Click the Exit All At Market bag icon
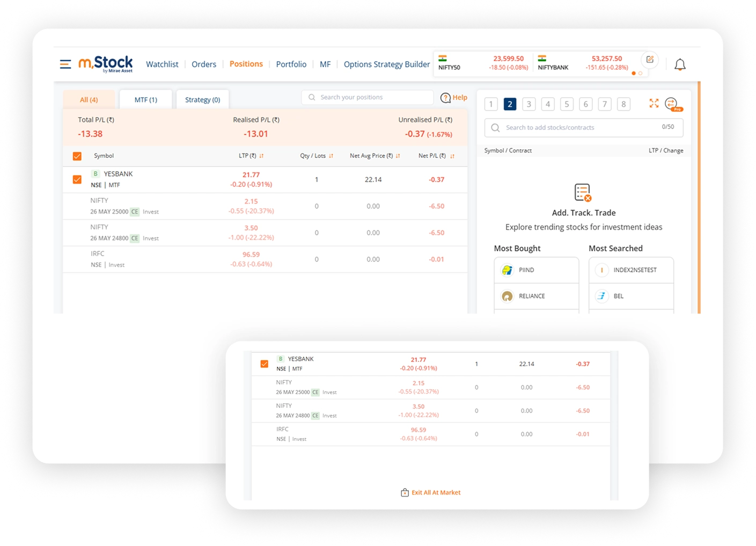This screenshot has height=546, width=756. 405,492
